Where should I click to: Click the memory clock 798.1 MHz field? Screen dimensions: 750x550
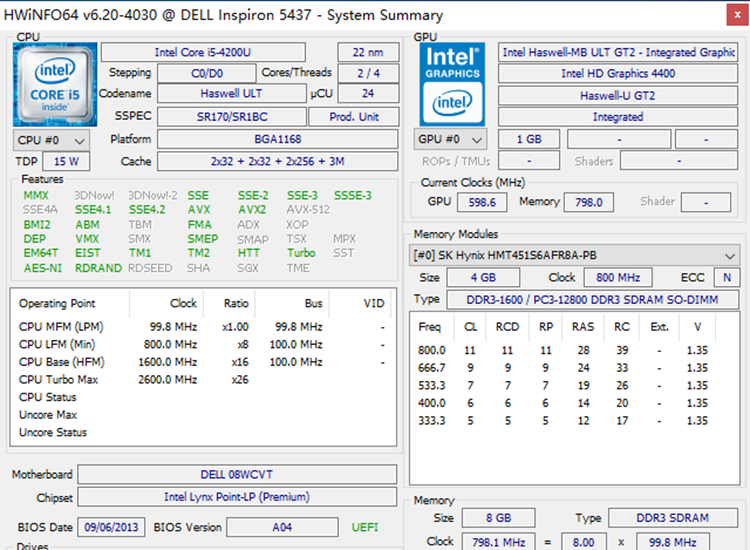coord(498,542)
